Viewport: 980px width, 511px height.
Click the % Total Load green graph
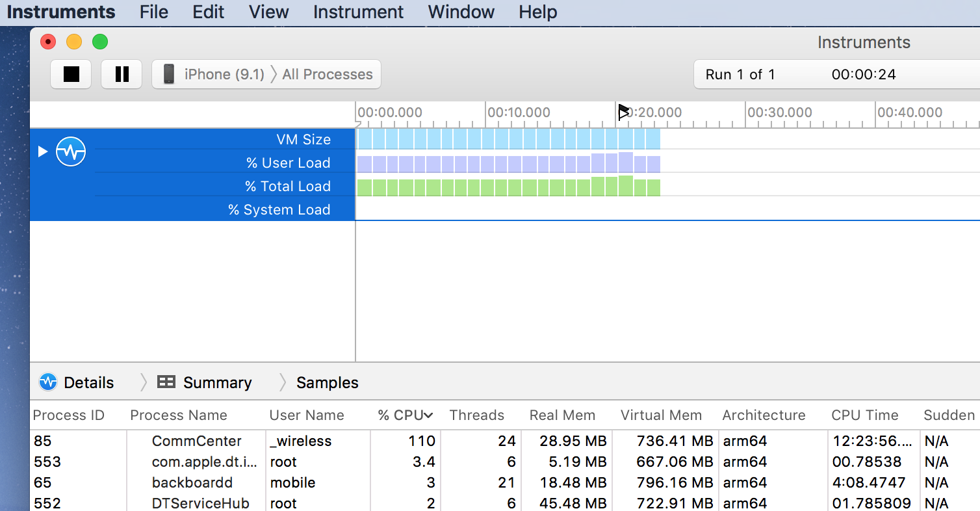click(508, 187)
